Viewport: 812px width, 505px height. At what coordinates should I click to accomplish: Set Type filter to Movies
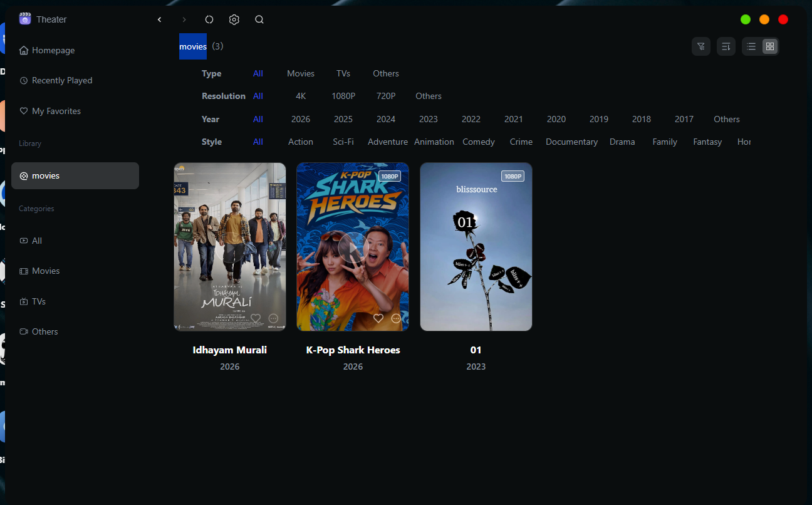click(301, 73)
